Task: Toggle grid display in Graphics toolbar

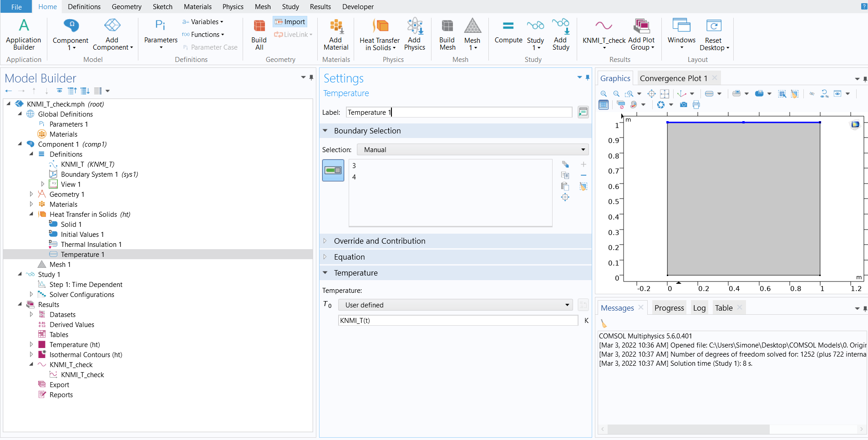Action: [x=604, y=105]
